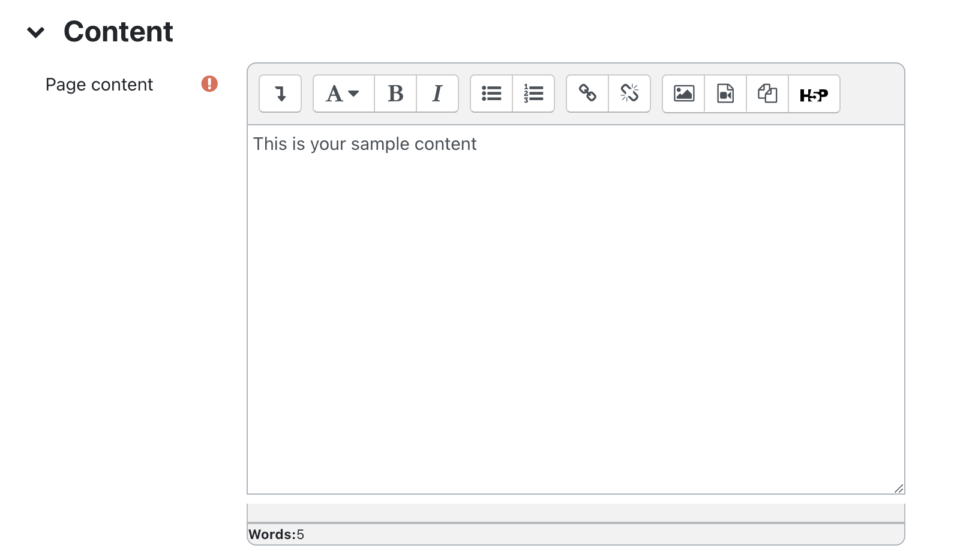Click the Words count indicator
The width and height of the screenshot is (966, 560).
point(277,534)
